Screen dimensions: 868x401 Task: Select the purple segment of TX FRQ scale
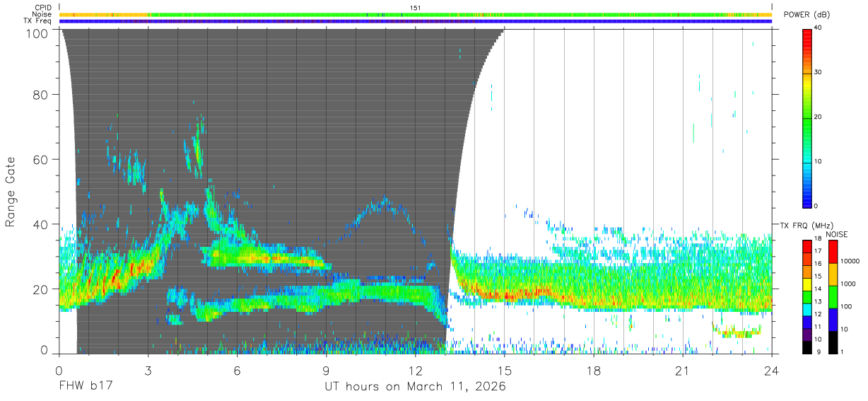(808, 335)
